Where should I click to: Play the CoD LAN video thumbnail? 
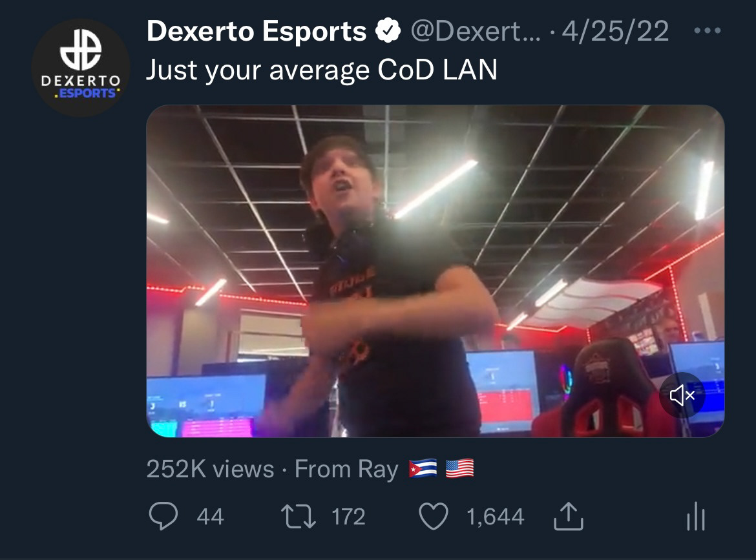pyautogui.click(x=436, y=271)
